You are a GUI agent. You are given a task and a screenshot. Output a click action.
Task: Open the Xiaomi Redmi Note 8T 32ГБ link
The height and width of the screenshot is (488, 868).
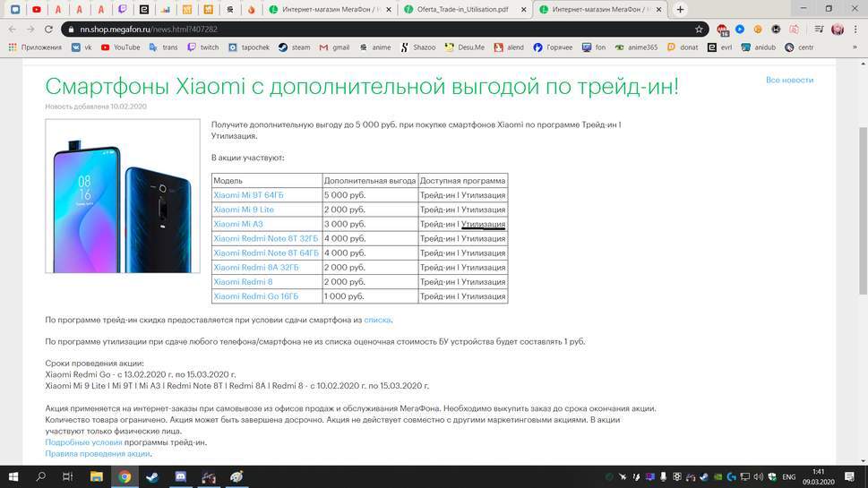click(x=266, y=238)
